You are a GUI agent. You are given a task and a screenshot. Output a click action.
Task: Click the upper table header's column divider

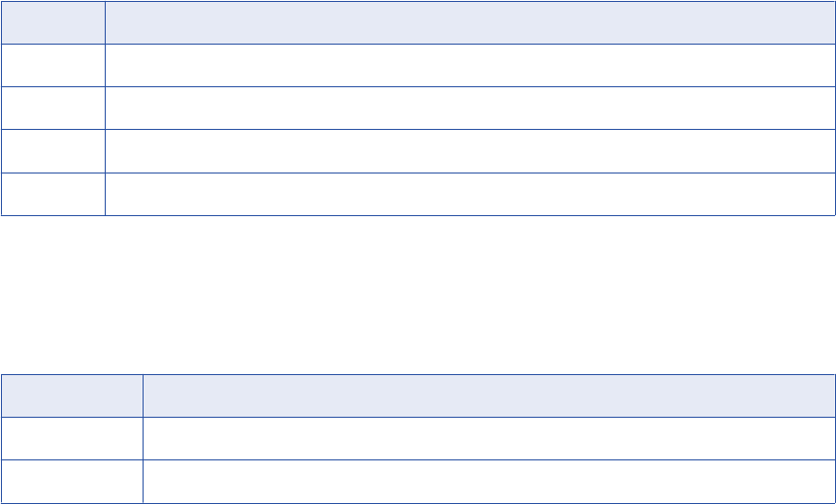tap(105, 22)
